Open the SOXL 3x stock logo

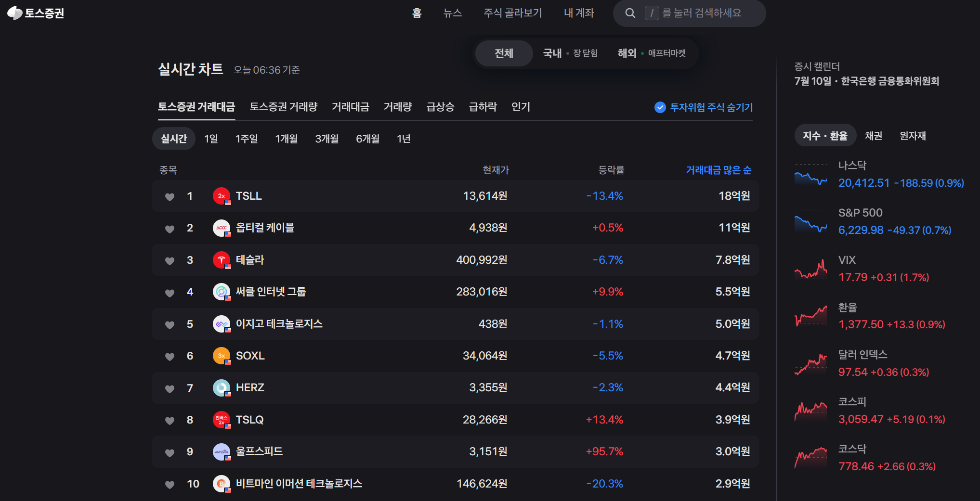222,356
